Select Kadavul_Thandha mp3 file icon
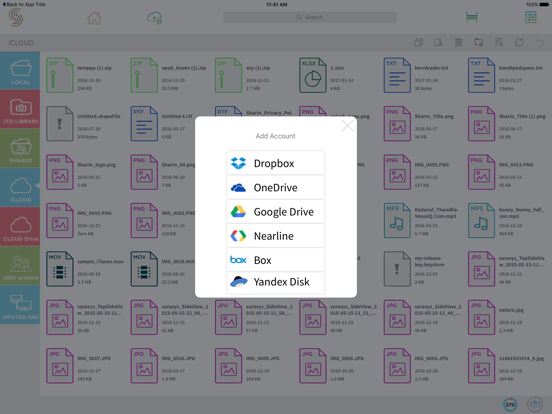The width and height of the screenshot is (552, 414). coord(397,220)
